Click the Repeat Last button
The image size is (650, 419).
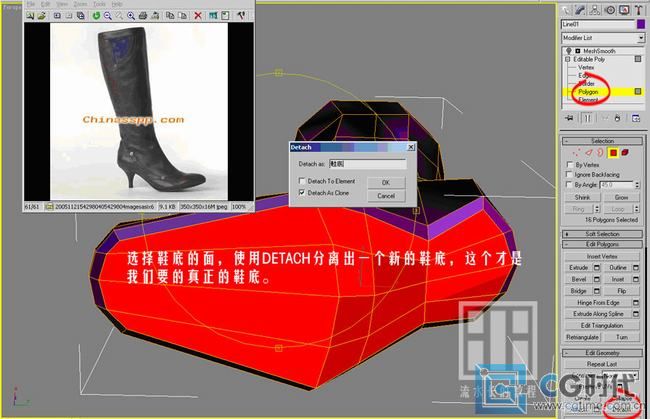point(602,364)
